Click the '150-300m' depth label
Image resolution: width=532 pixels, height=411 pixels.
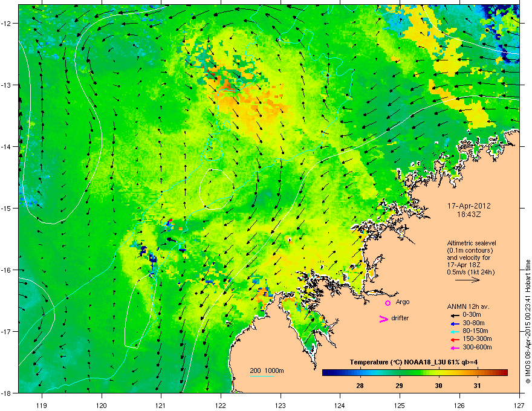[x=477, y=338]
